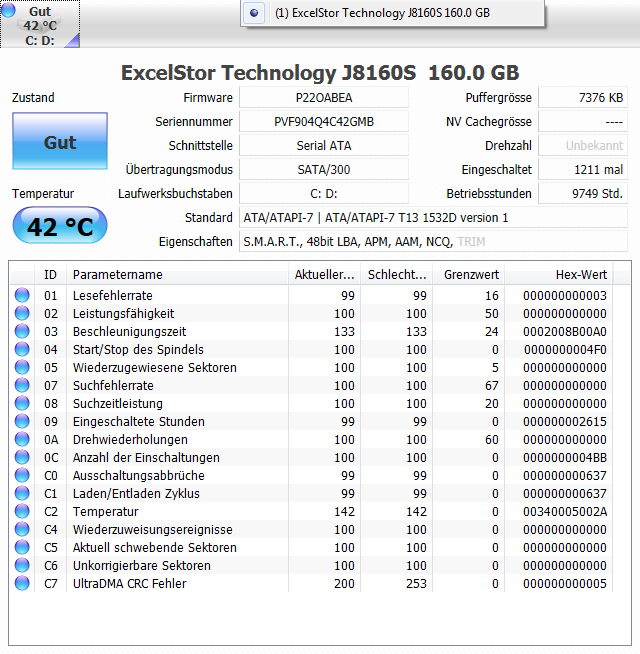Viewport: 640px width, 654px height.
Task: Click the status orb in the disk tab
Action: click(8, 10)
